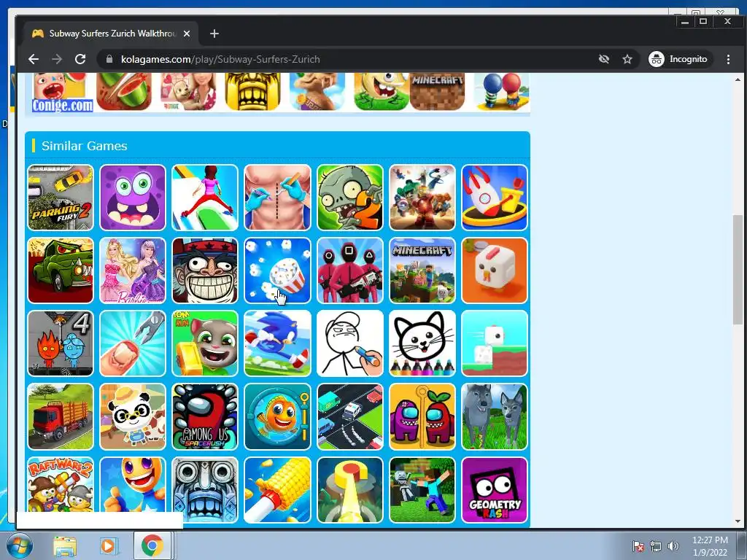Screen dimensions: 747x560
Task: Click the taskbar clock showing 12:27 PM
Action: [710, 546]
